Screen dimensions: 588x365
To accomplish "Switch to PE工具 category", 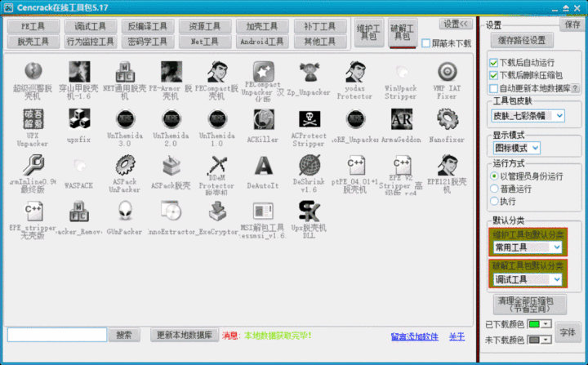I will [33, 26].
